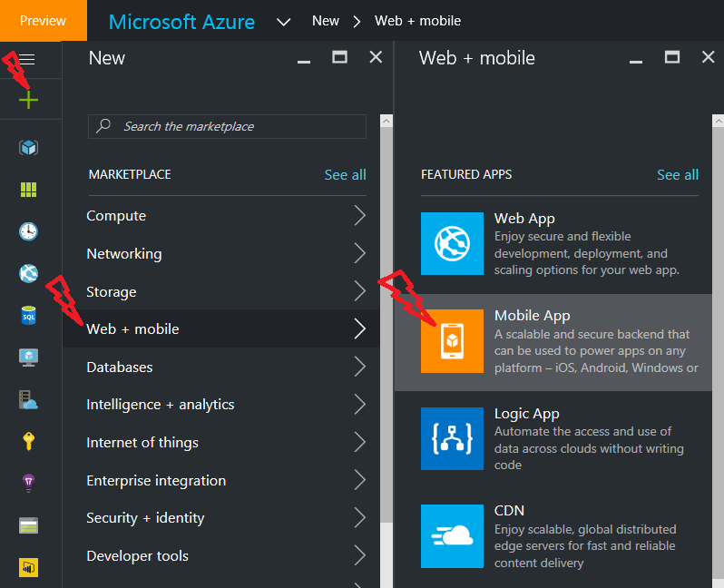Maximize the New blade
724x588 pixels.
(340, 57)
